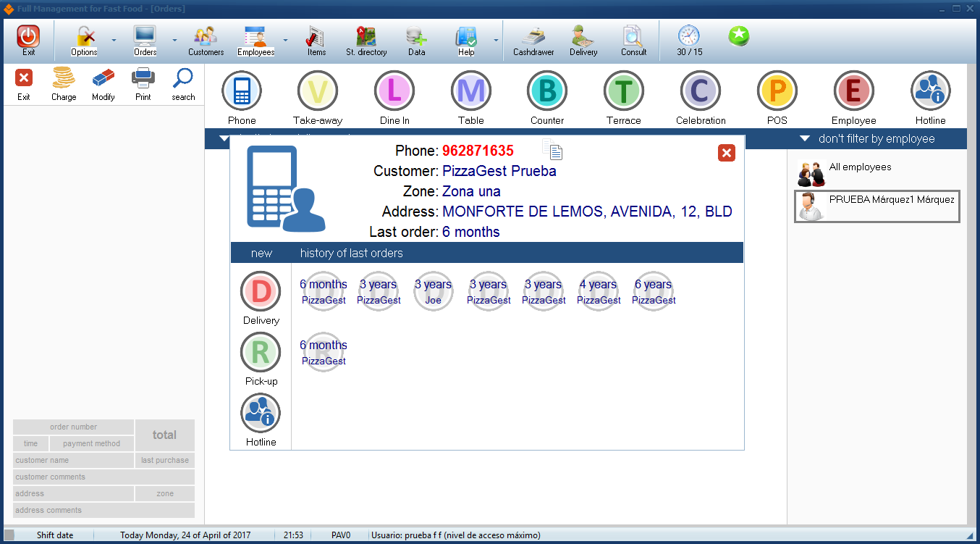Image resolution: width=980 pixels, height=544 pixels.
Task: Open the 3 years Joe history order
Action: (434, 291)
